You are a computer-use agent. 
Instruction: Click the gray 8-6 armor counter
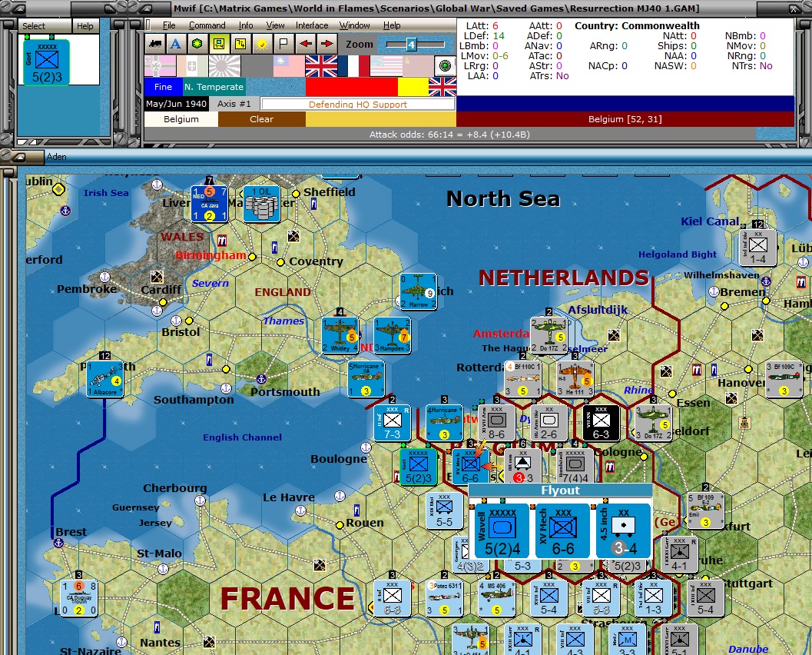[x=496, y=423]
